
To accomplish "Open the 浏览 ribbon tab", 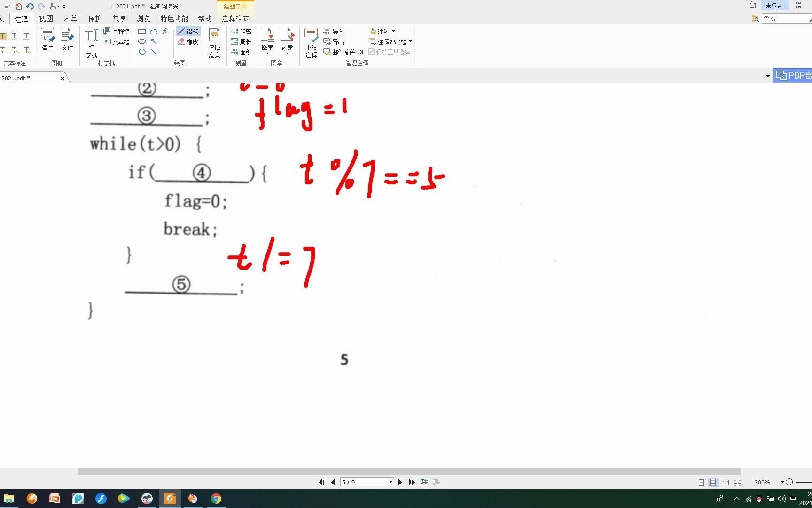I will coord(144,18).
